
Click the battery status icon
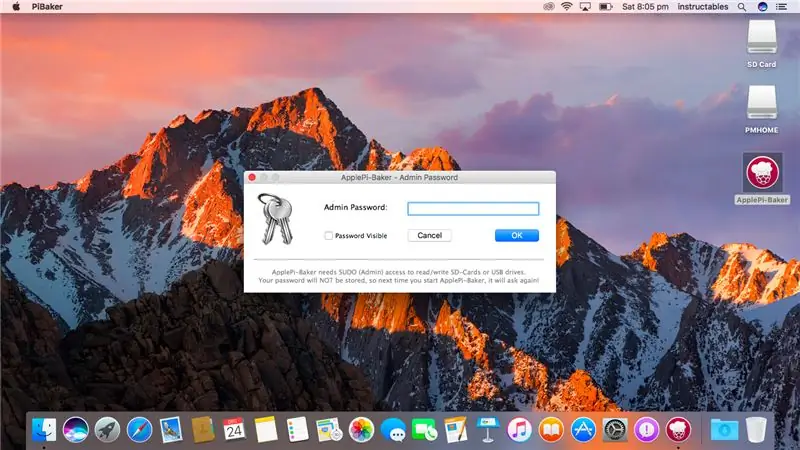(606, 7)
